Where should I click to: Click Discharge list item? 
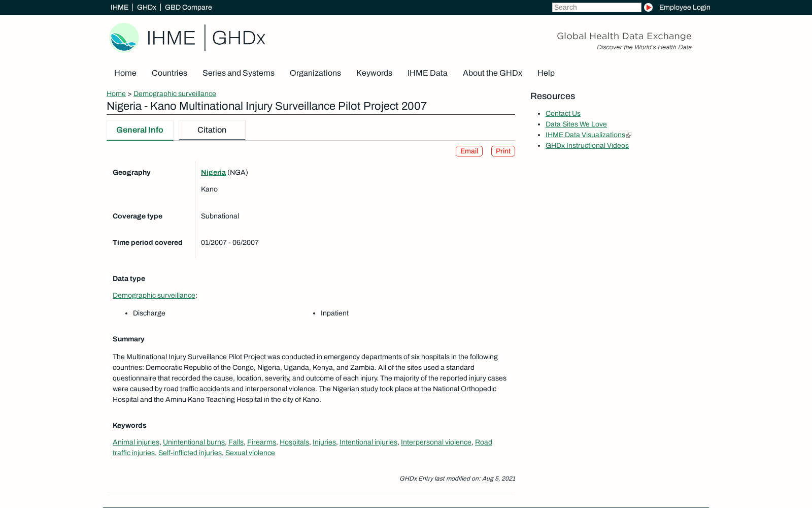(149, 313)
